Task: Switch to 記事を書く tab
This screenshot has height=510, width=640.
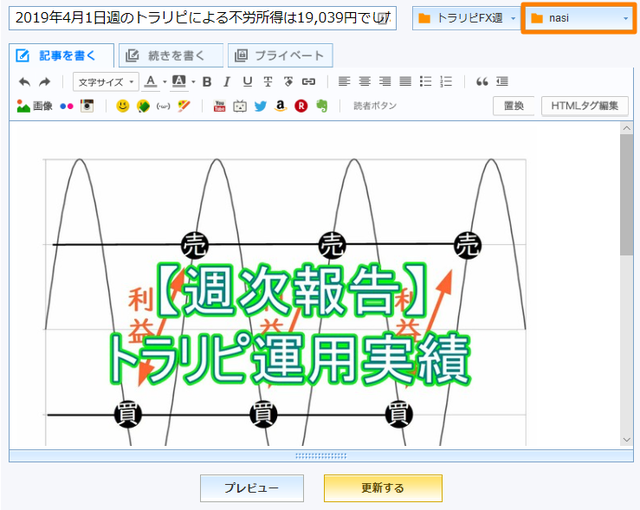Action: pos(61,55)
